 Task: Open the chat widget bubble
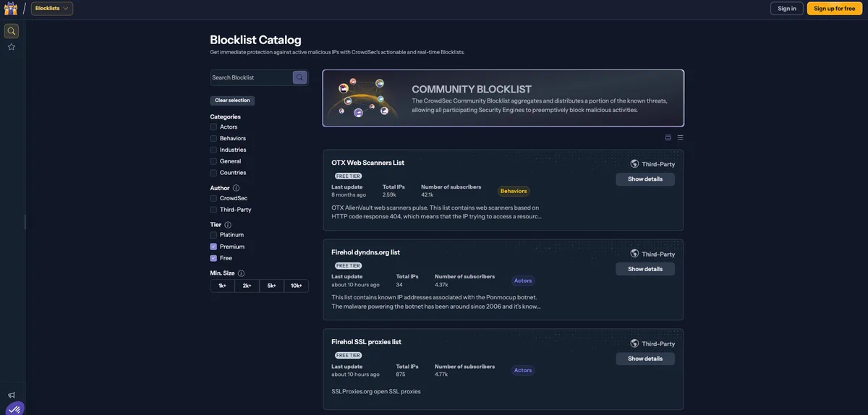pos(14,409)
